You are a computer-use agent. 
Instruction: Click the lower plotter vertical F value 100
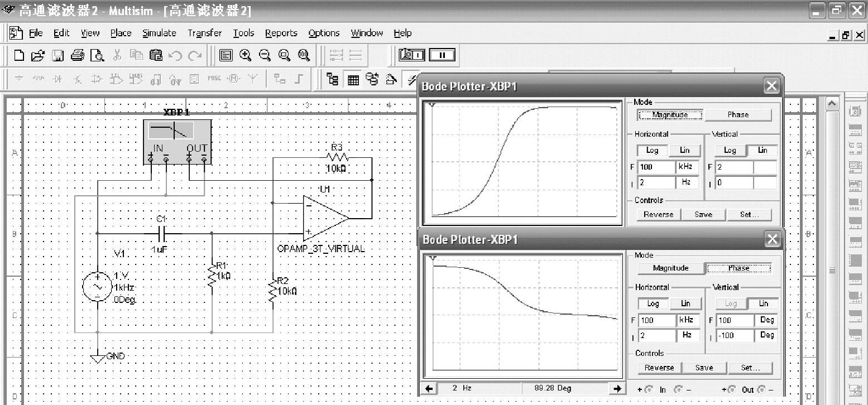pyautogui.click(x=735, y=320)
